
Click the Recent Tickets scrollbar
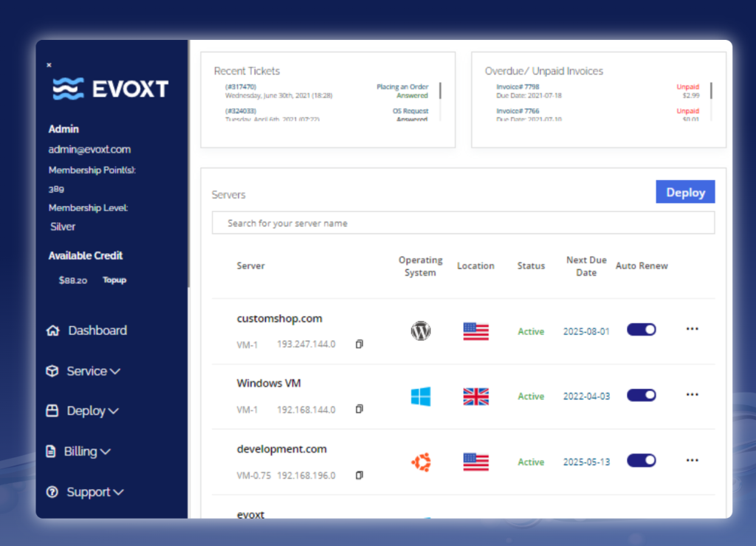click(x=440, y=91)
